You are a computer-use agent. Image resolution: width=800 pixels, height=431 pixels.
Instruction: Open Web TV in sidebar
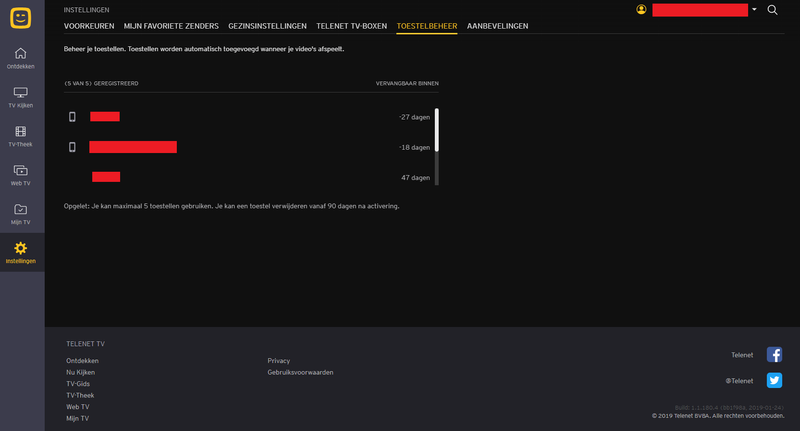pyautogui.click(x=20, y=175)
